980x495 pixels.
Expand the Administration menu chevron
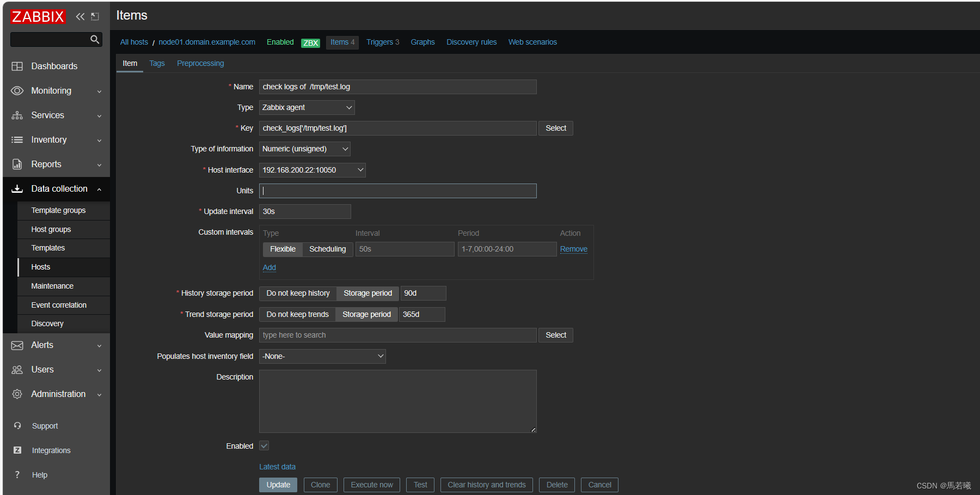(99, 395)
